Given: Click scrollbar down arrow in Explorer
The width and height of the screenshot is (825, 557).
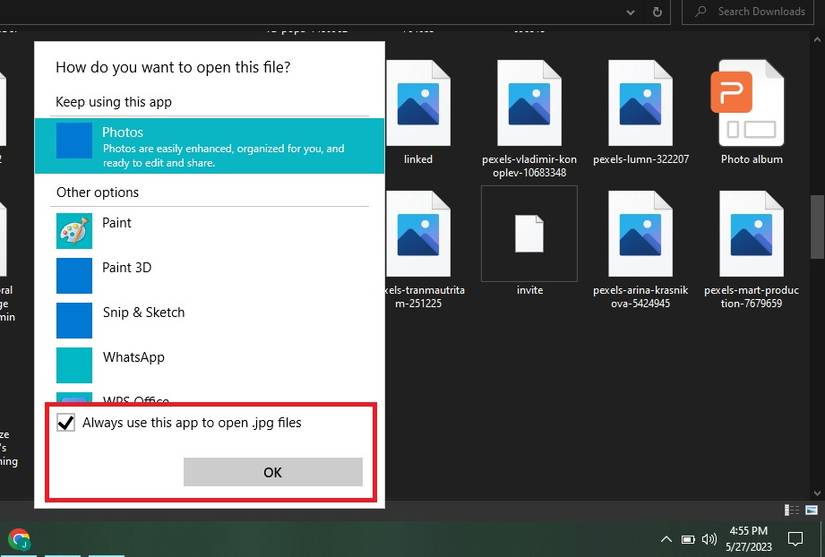Looking at the screenshot, I should click(817, 493).
